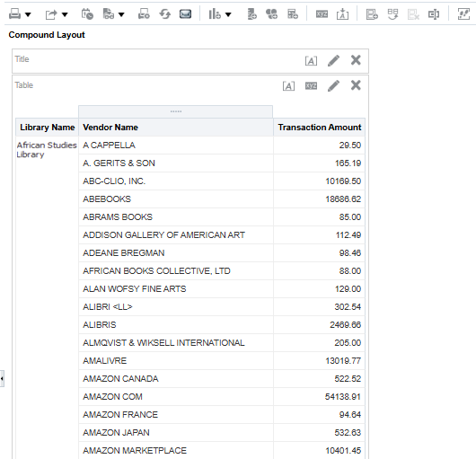Click vendor ALIBRIS
The image size is (476, 459).
(100, 324)
